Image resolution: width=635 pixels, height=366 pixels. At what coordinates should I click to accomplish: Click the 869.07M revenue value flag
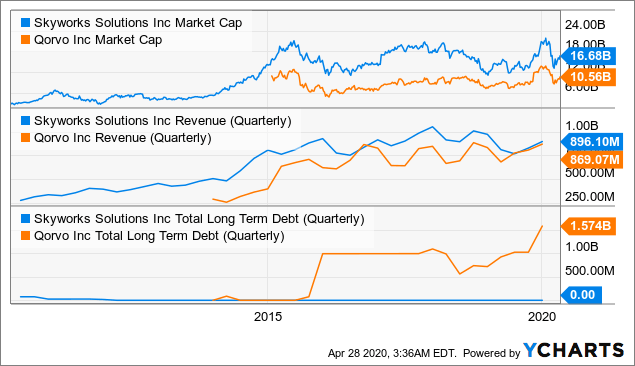(x=592, y=160)
